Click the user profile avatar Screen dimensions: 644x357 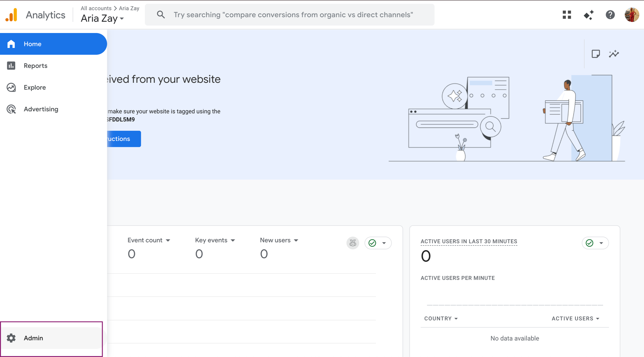[x=631, y=15]
